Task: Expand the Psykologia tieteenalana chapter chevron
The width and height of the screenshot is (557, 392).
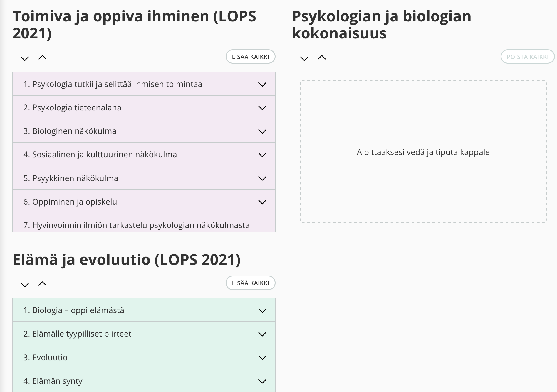Action: click(x=262, y=108)
